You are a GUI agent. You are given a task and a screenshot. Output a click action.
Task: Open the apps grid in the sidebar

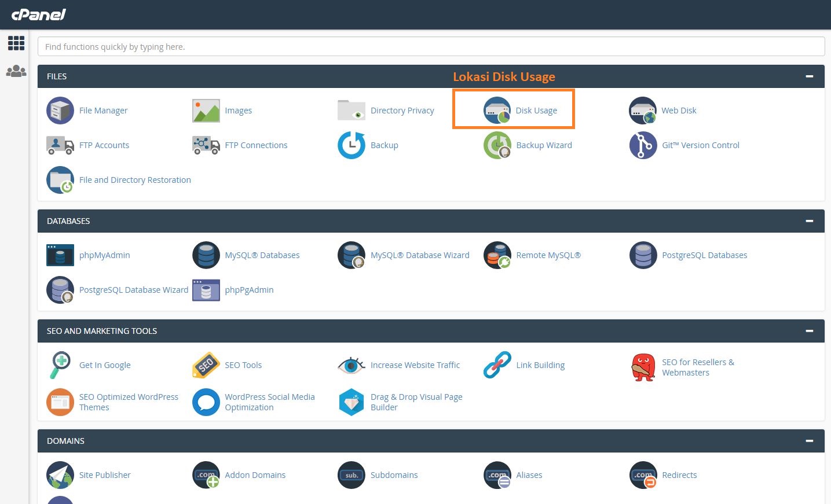coord(16,43)
